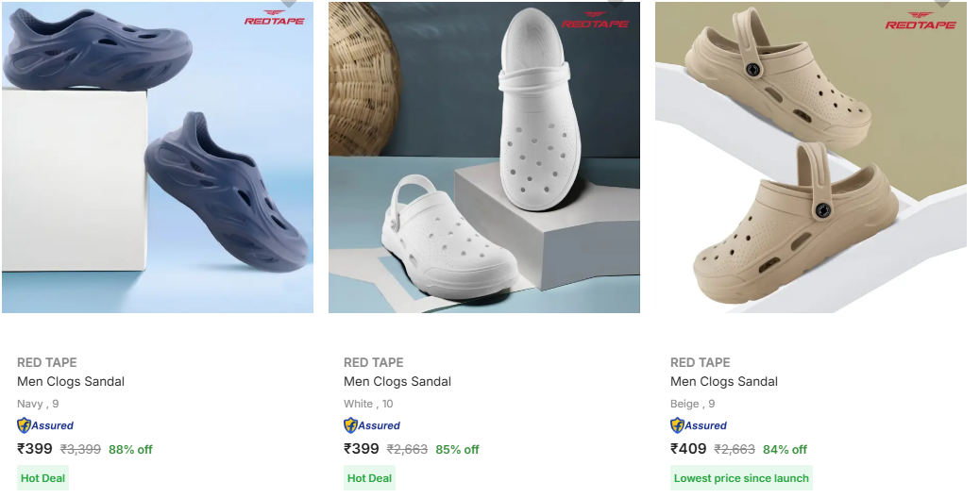The image size is (980, 498).
Task: Click the Hot Deal tag under navy clogs
Action: point(42,478)
